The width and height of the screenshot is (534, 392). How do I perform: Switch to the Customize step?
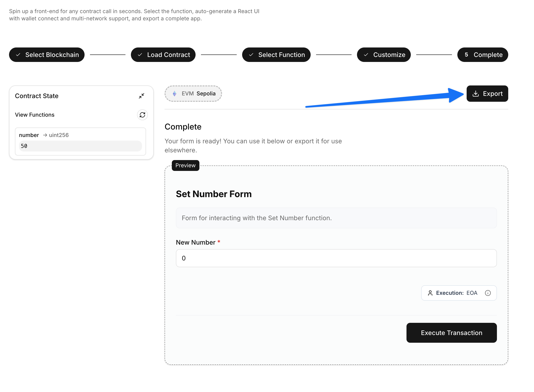point(384,54)
